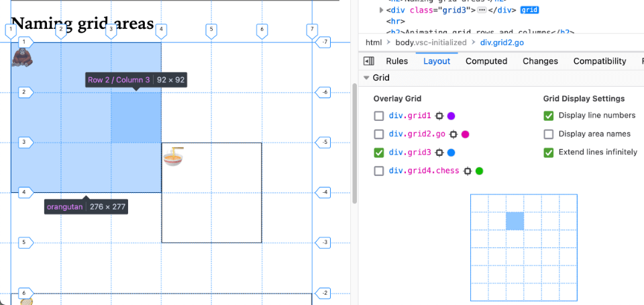Click the div.grid2.go breadcrumb
The height and width of the screenshot is (305, 644).
coord(502,42)
